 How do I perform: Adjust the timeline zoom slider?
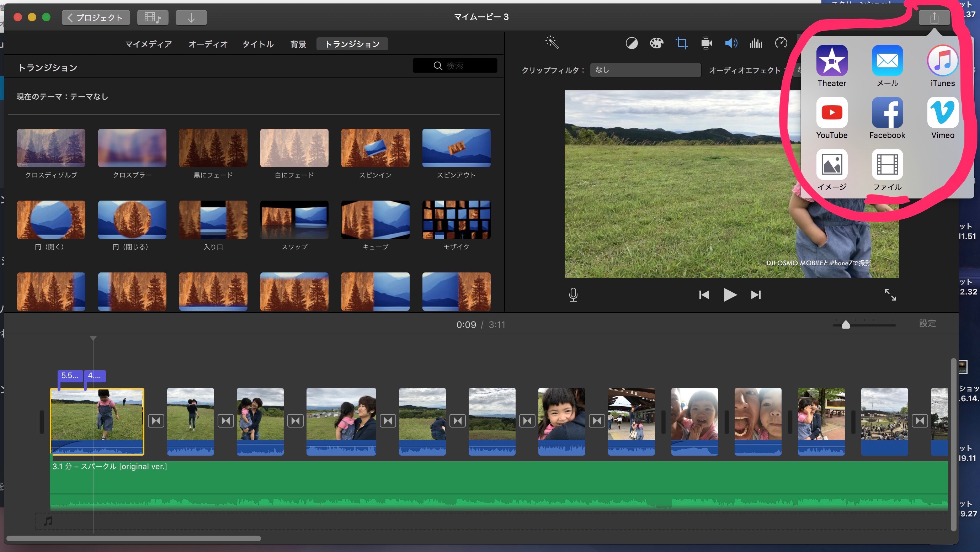click(845, 324)
